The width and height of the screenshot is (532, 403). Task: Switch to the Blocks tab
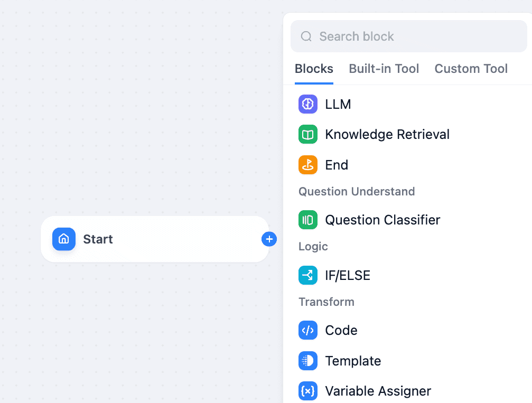314,69
